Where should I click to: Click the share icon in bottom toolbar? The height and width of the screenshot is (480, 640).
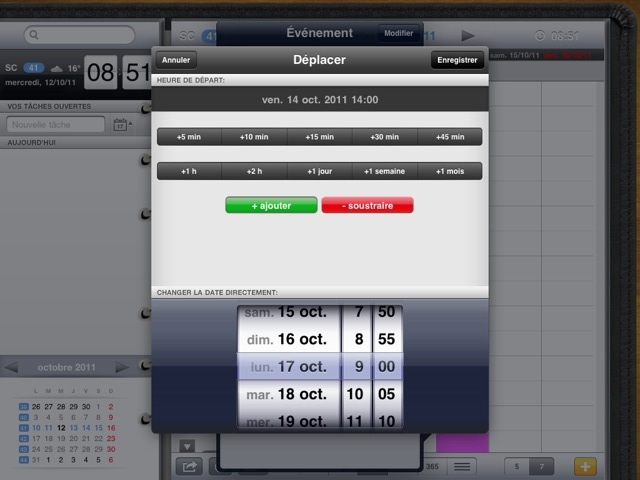[x=187, y=466]
